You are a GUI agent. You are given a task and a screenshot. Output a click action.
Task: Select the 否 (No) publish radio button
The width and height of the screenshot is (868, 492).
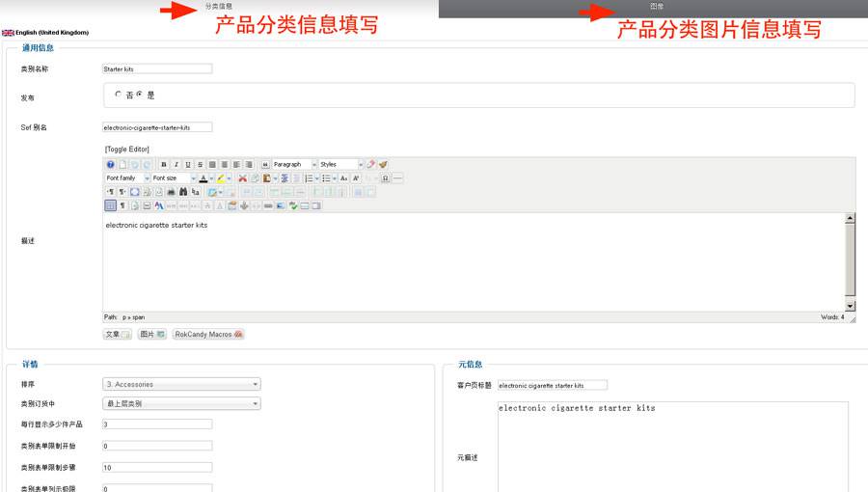click(119, 95)
